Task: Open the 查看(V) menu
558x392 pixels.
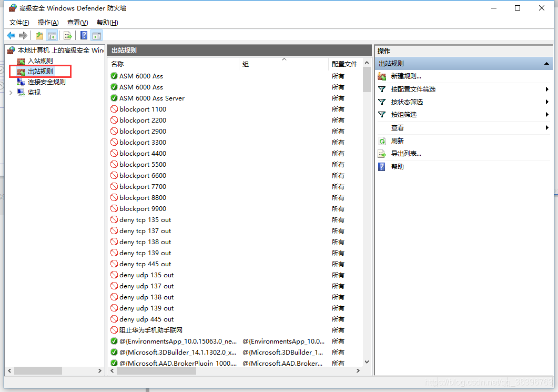Action: point(78,23)
